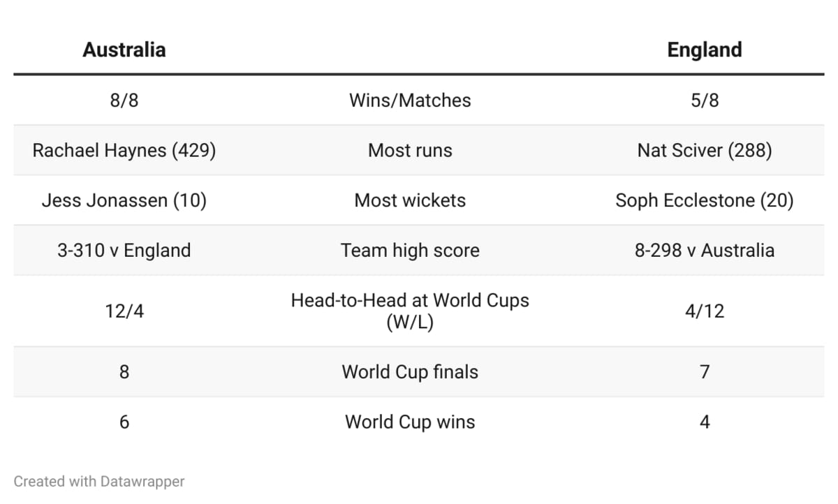Select the Most runs row label
This screenshot has height=504, width=838.
410,150
